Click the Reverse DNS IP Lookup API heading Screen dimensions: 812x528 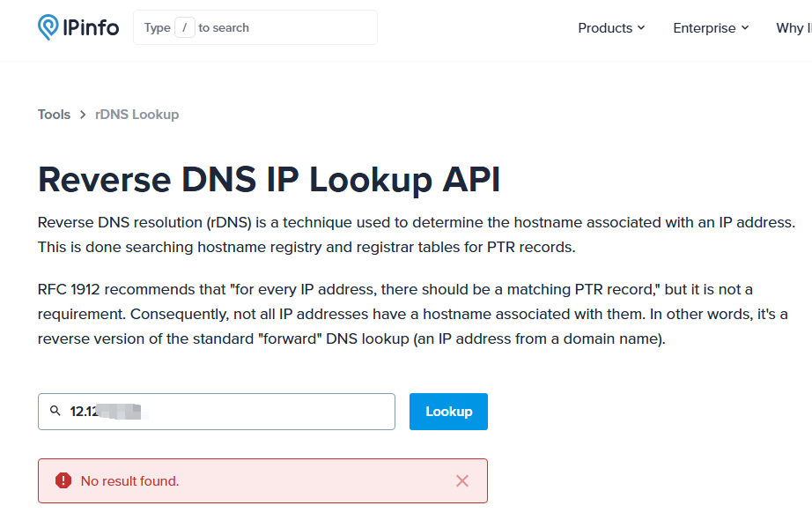[x=269, y=180]
